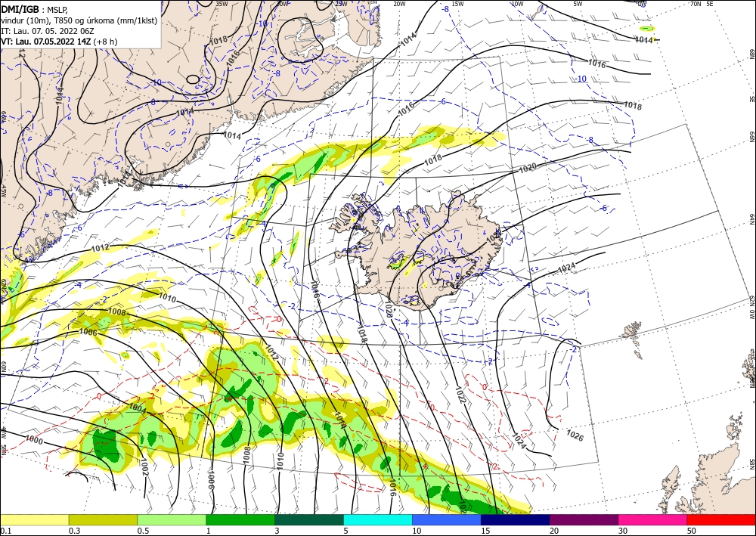
Task: Click the 60N label on left edge
Action: tap(3, 366)
